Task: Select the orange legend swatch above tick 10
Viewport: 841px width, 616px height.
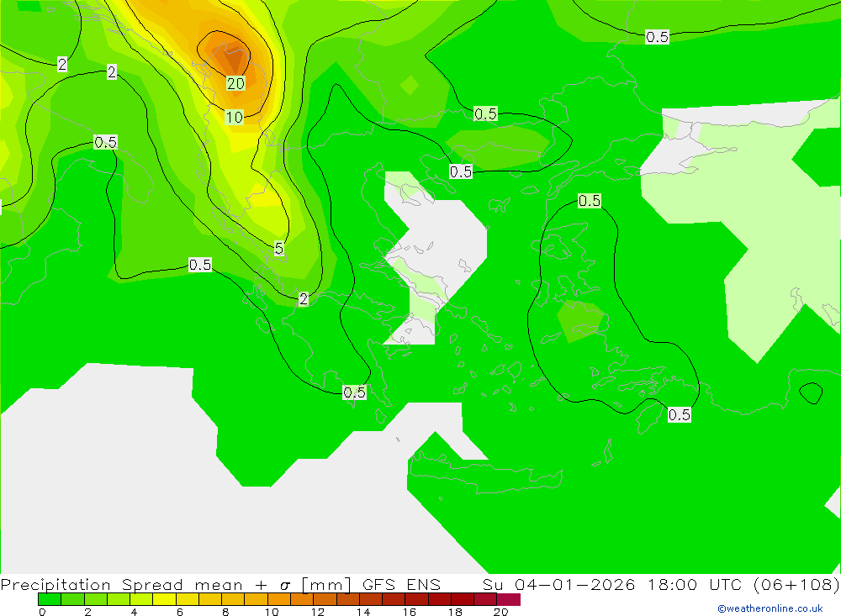Action: point(279,599)
